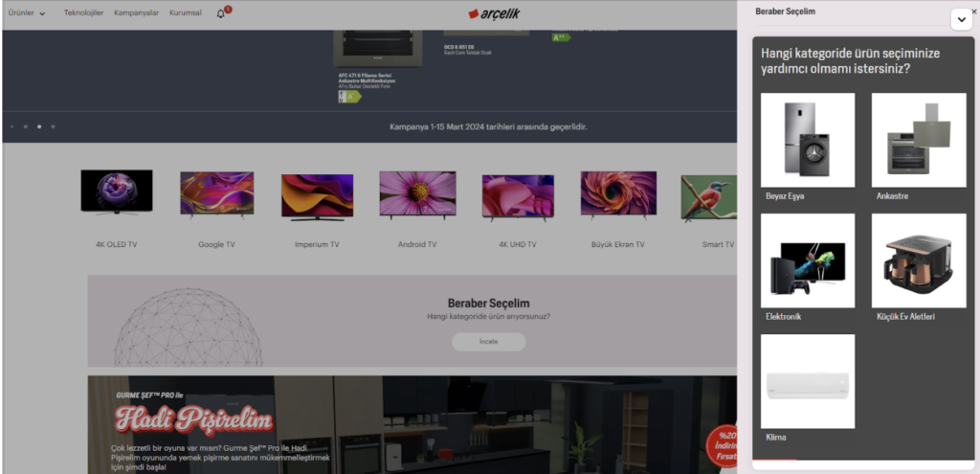Click the A++ energy label badge
This screenshot has height=474, width=980.
click(561, 37)
